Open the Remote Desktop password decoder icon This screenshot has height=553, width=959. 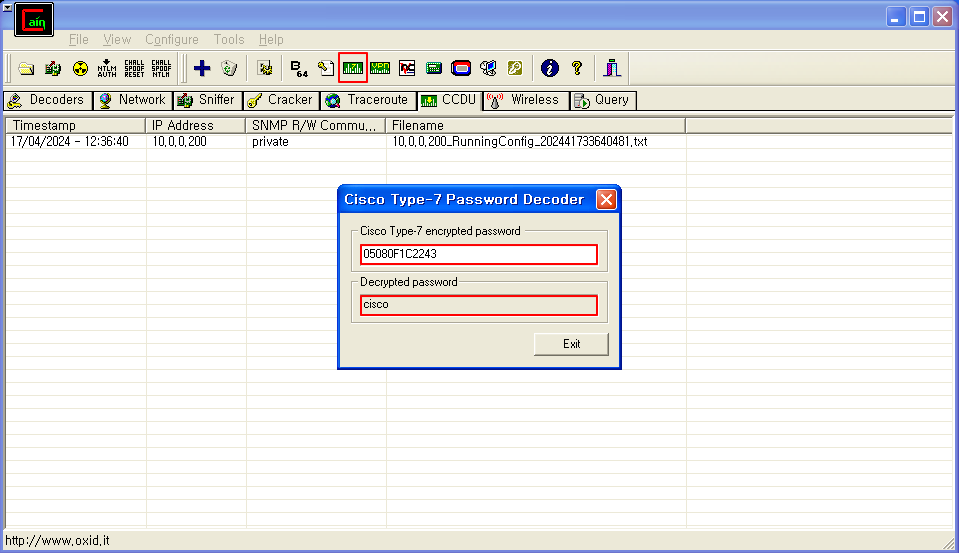488,68
